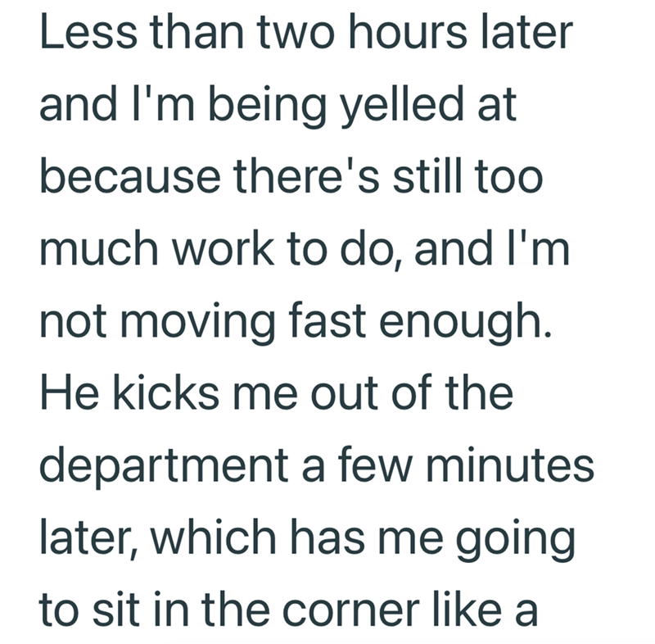This screenshot has height=644, width=655.
Task: Click the word "work" in the fourth line
Action: point(223,249)
